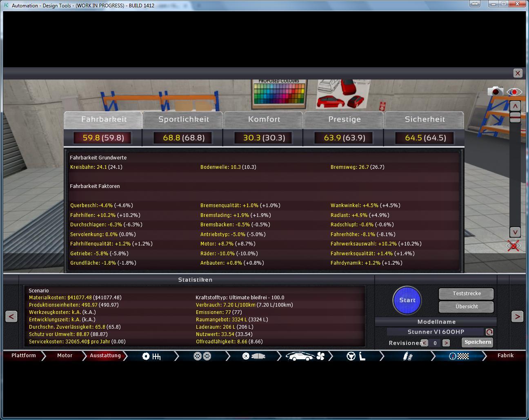The height and width of the screenshot is (420, 529).
Task: Toggle the crossed-out eye hide icon
Action: (514, 245)
